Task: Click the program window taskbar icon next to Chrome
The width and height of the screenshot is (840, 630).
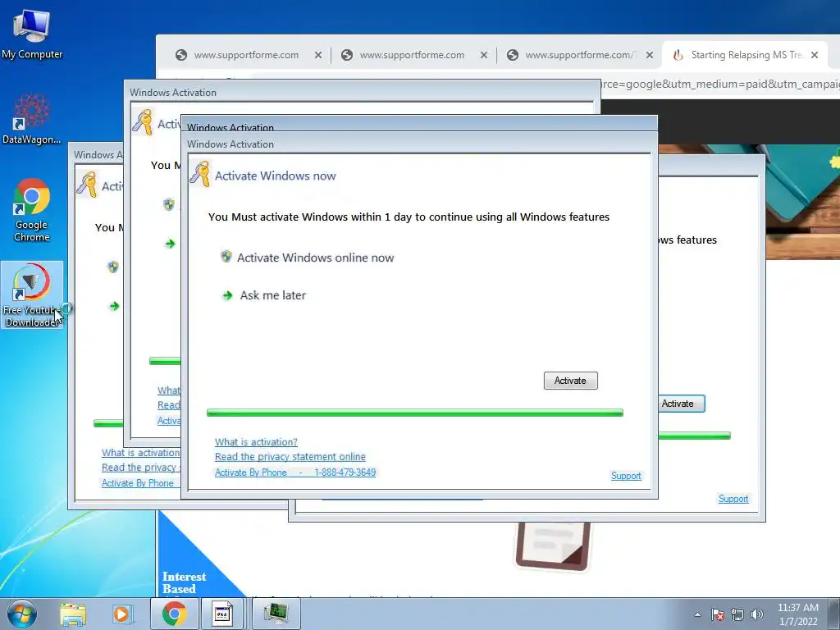Action: click(222, 614)
